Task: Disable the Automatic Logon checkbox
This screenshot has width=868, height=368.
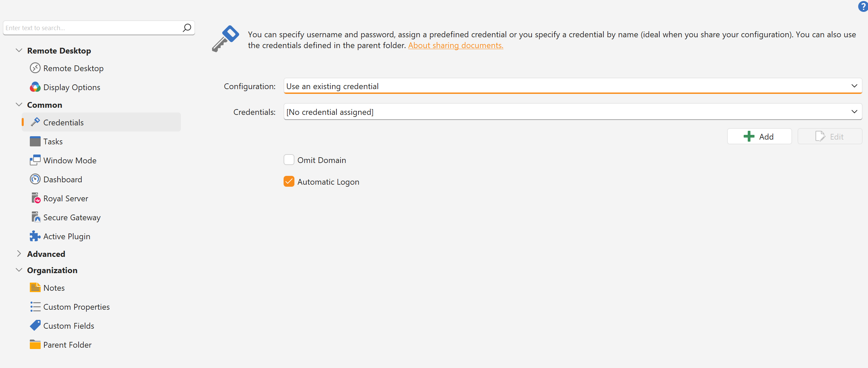Action: click(x=289, y=182)
